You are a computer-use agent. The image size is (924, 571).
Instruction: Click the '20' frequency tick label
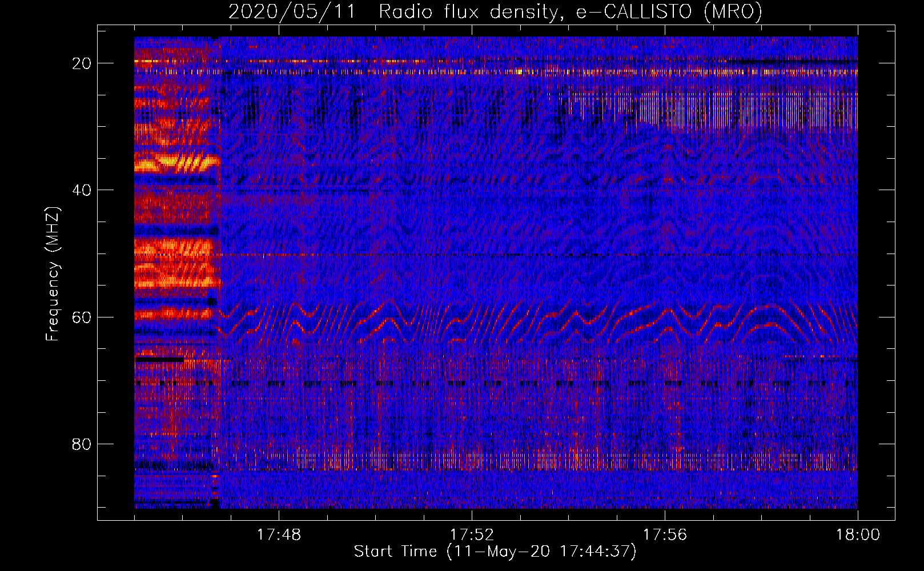82,63
